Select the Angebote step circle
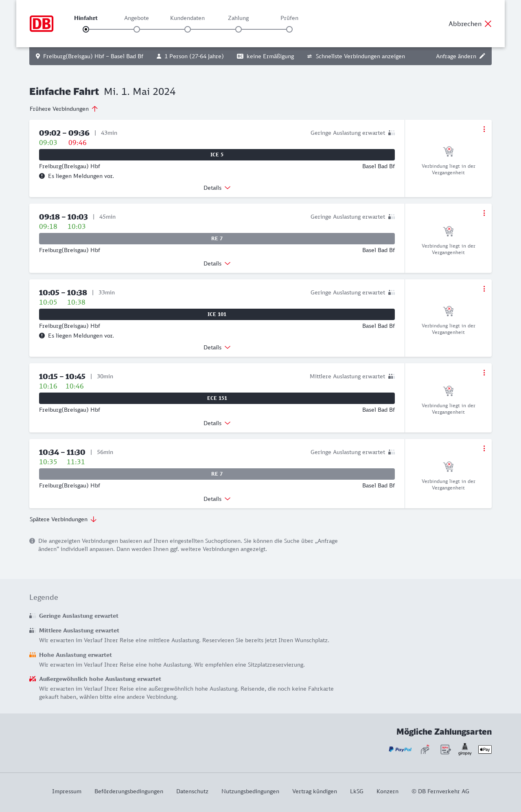 (137, 29)
